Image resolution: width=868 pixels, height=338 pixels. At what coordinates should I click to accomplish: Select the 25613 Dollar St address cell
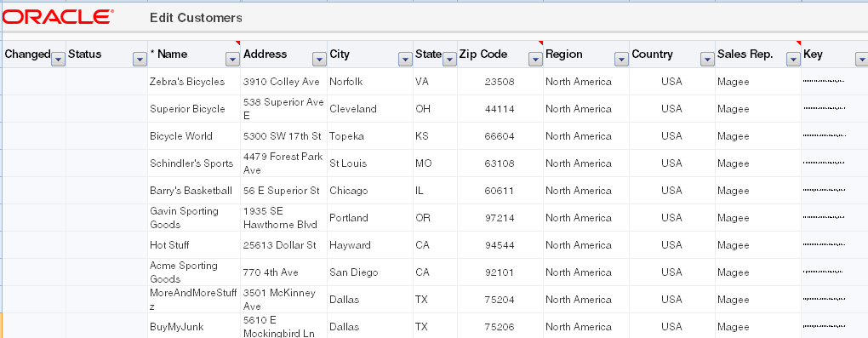tap(283, 245)
